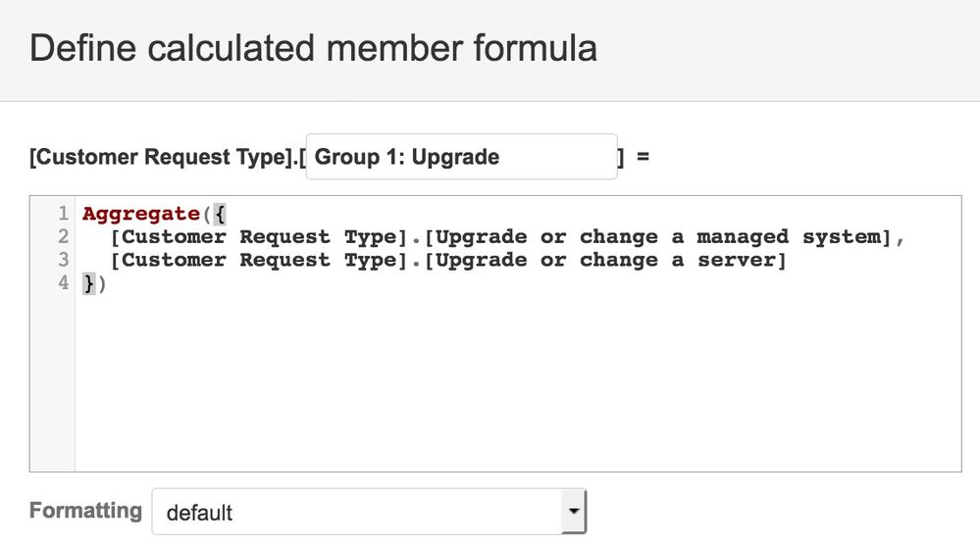Select the Formatting combo box showing default
The width and height of the screenshot is (980, 546).
(369, 512)
